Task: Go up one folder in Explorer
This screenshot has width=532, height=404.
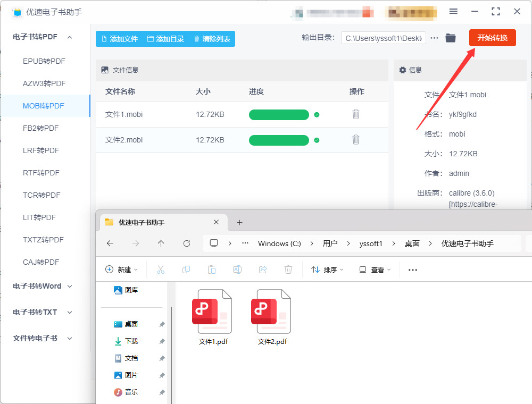Action: [x=161, y=243]
